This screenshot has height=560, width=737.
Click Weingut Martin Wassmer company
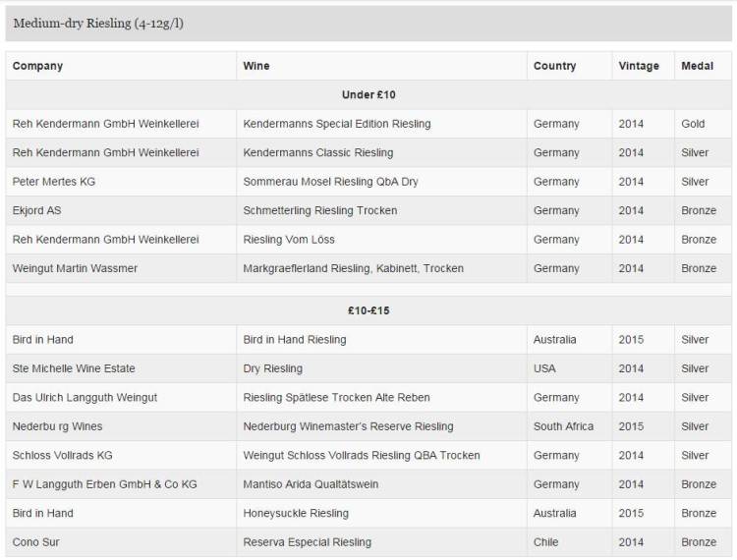point(75,268)
